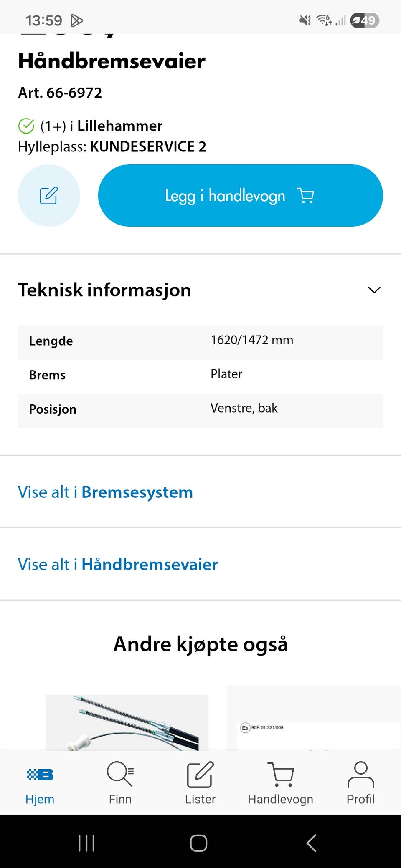Add item with Legg i handlevogn
Viewport: 401px width, 868px height.
pos(240,195)
